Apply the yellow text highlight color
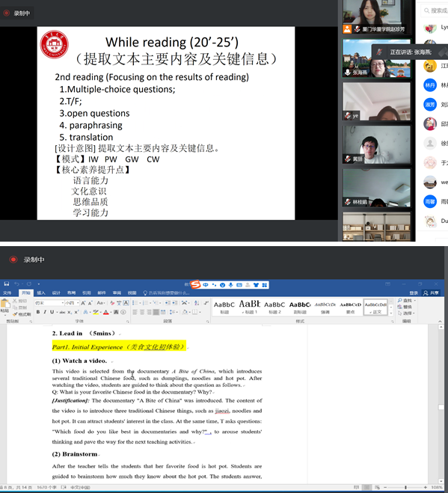 click(96, 312)
